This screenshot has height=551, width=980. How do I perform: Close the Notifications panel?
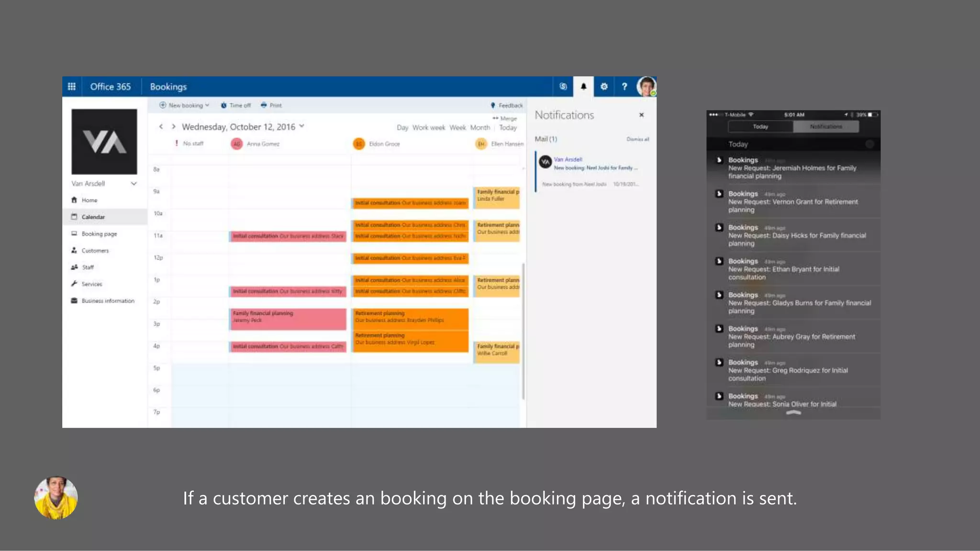pos(642,115)
